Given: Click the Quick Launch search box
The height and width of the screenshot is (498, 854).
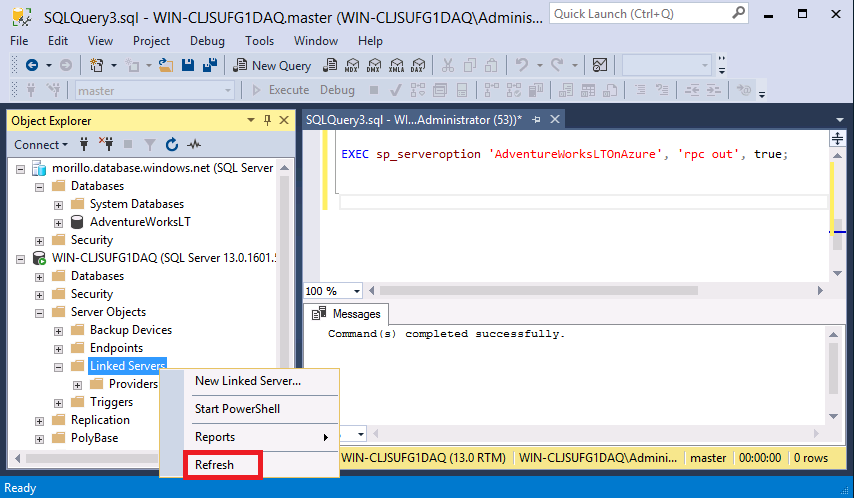Looking at the screenshot, I should [x=648, y=14].
